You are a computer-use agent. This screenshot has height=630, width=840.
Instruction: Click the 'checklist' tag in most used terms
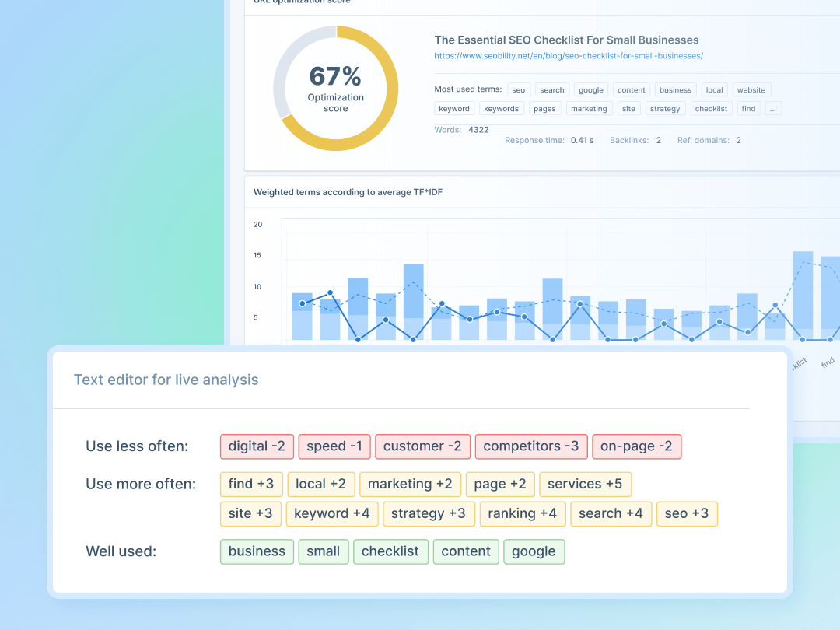point(711,109)
